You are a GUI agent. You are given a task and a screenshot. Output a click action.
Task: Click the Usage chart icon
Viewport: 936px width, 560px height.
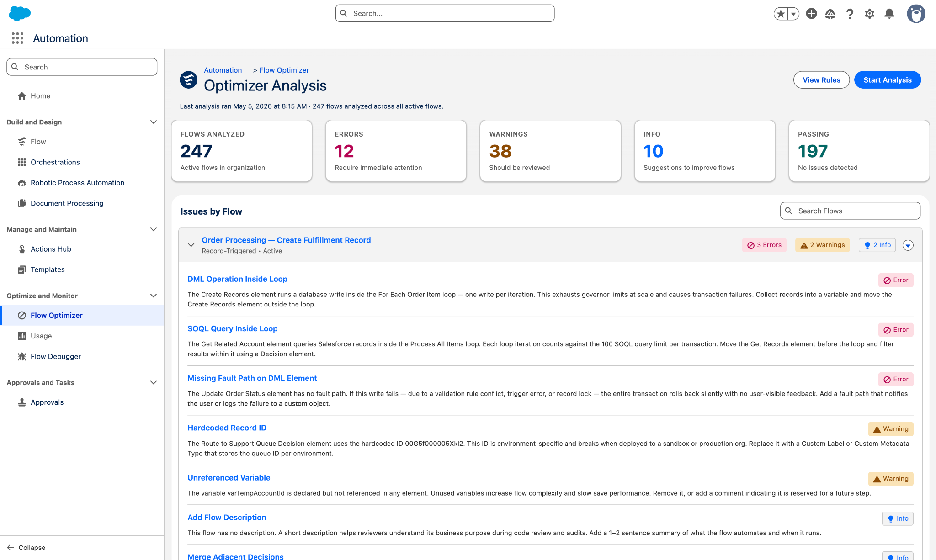pyautogui.click(x=22, y=336)
